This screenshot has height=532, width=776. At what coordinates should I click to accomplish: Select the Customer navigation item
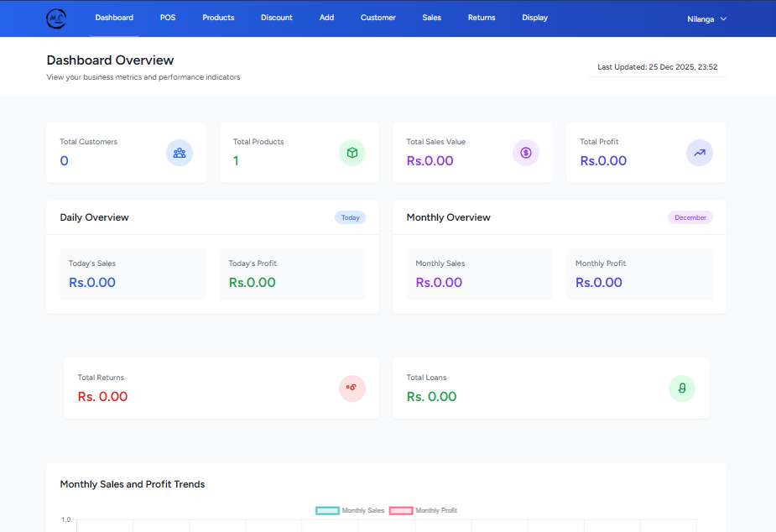pos(378,18)
